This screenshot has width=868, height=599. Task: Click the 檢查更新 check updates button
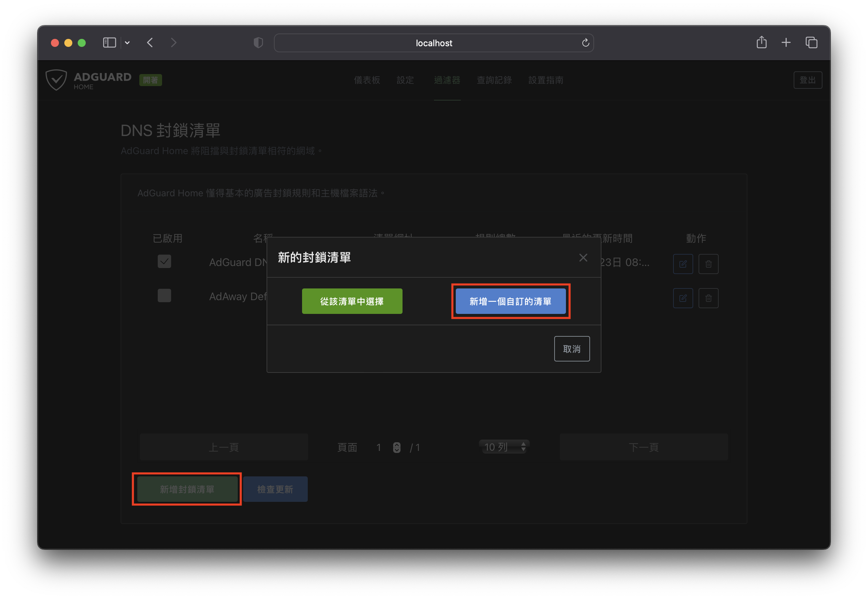coord(275,489)
